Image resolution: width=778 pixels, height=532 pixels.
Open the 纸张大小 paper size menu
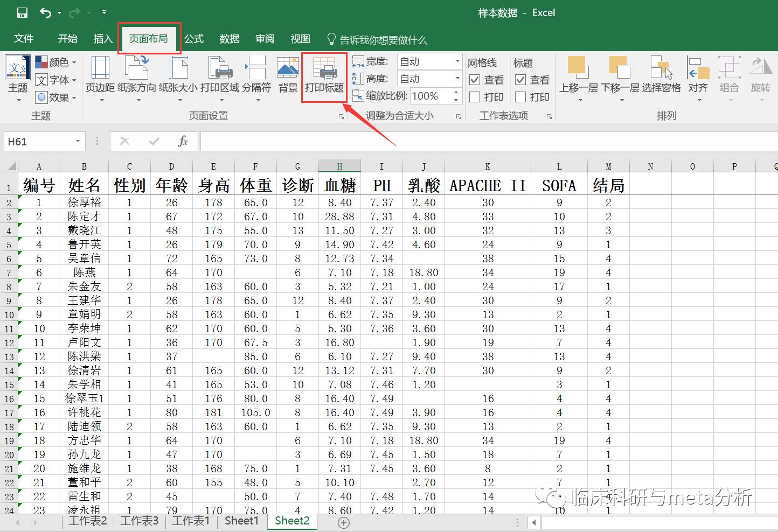pos(178,79)
